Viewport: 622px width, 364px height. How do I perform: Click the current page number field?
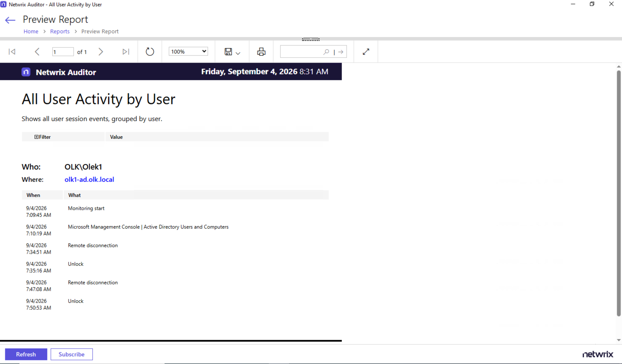63,52
